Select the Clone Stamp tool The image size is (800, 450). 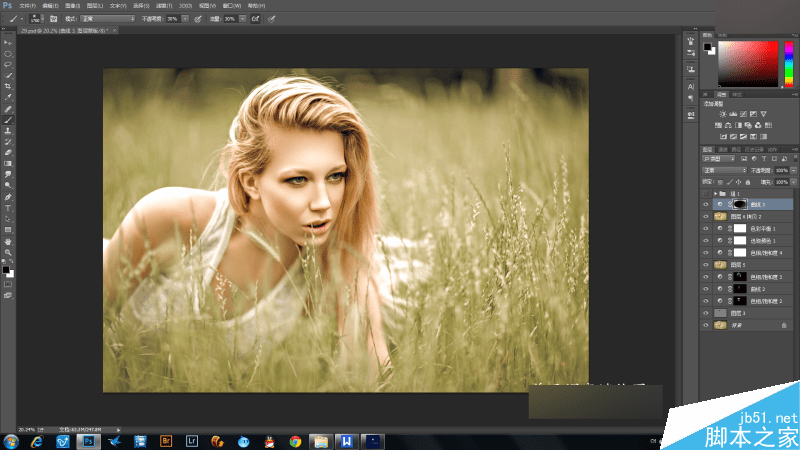9,130
